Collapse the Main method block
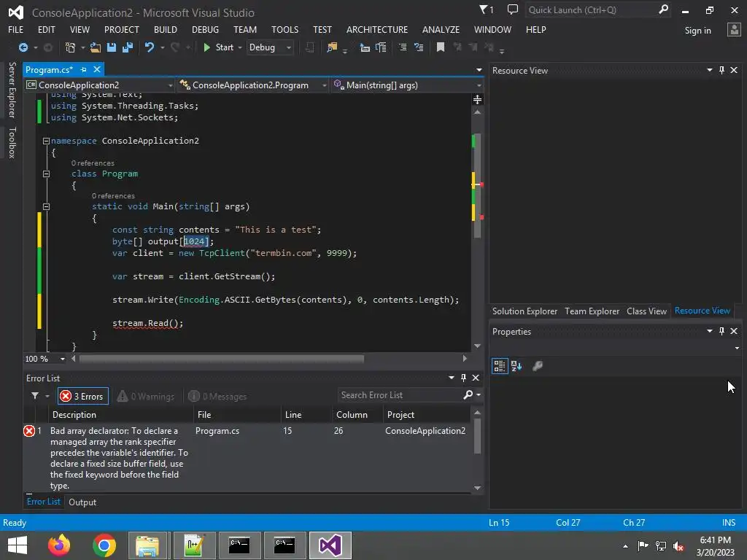Screen dimensions: 747x560 click(x=46, y=206)
